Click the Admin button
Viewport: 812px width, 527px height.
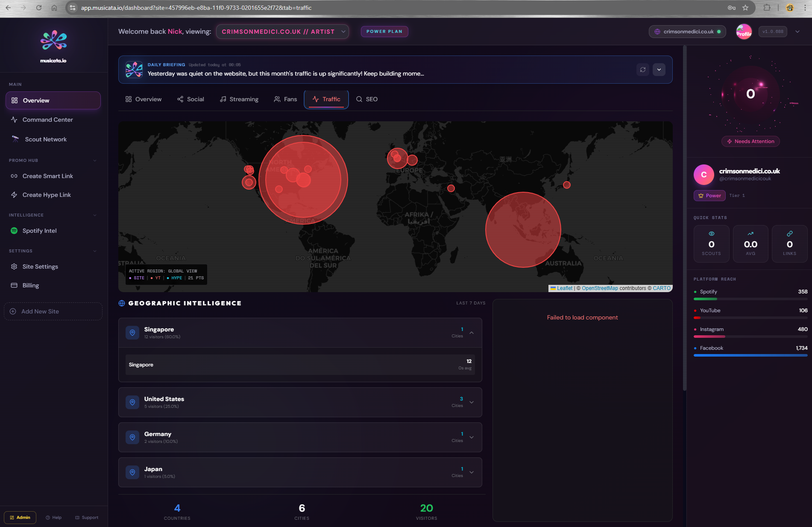[x=20, y=517]
